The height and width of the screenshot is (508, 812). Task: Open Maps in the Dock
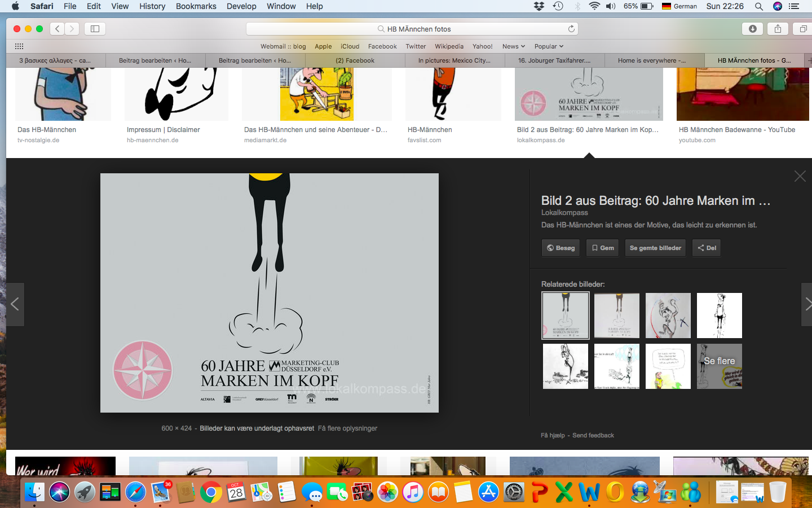tap(261, 492)
